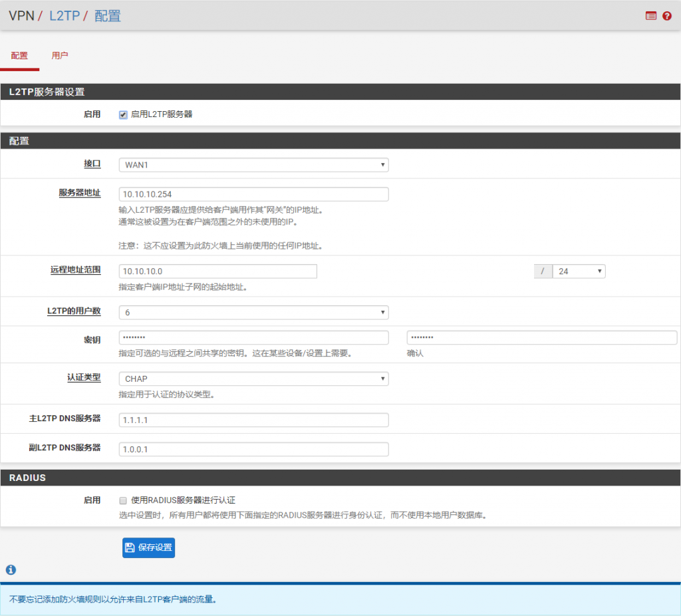The height and width of the screenshot is (616, 681).
Task: Click the 主L2TP DNS服务器 field
Action: (x=253, y=420)
